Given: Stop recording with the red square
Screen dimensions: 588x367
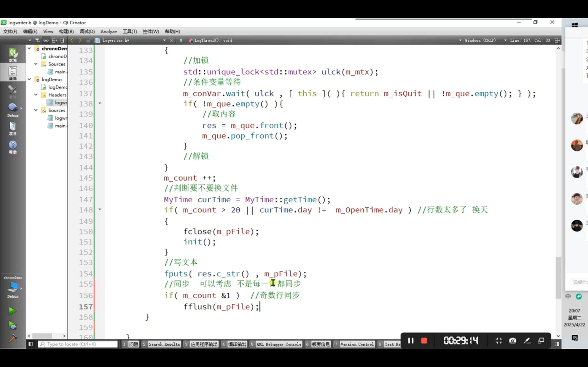Looking at the screenshot, I should [x=424, y=341].
